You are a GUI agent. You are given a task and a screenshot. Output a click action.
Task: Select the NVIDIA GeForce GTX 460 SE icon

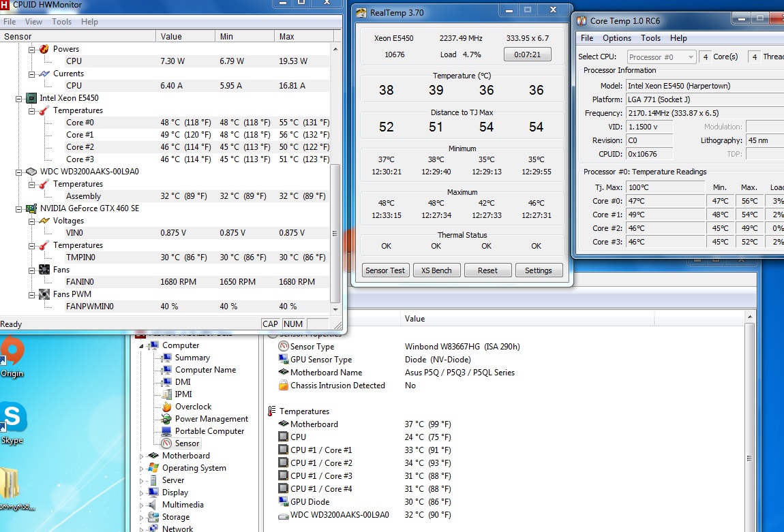(31, 208)
